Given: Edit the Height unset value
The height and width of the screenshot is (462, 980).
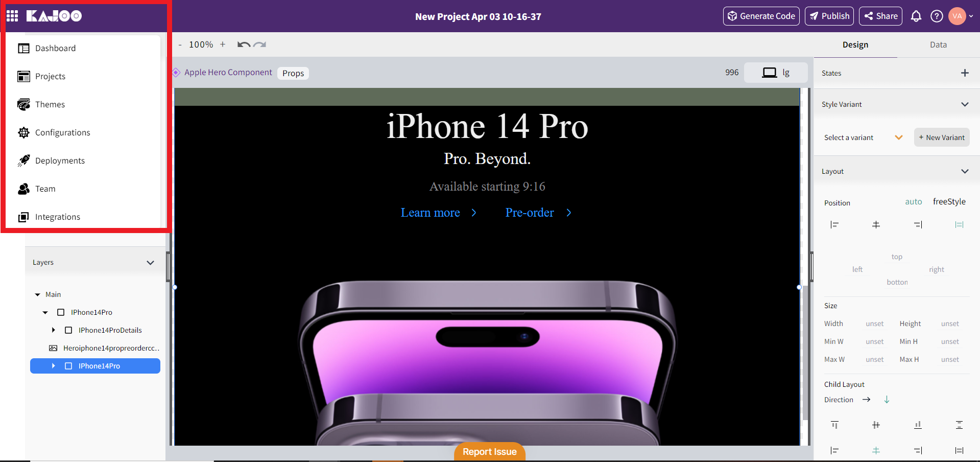Looking at the screenshot, I should click(950, 324).
